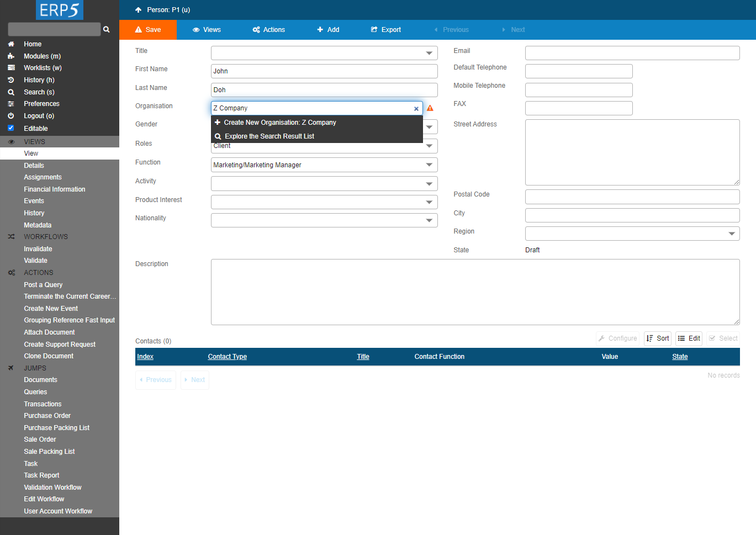Click the Email input field
Viewport: 756px width, 535px height.
(632, 53)
